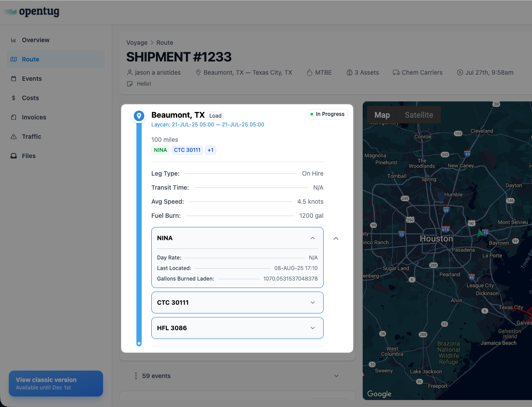
Task: Click the blue location marker for Beaumont leg
Action: [139, 116]
